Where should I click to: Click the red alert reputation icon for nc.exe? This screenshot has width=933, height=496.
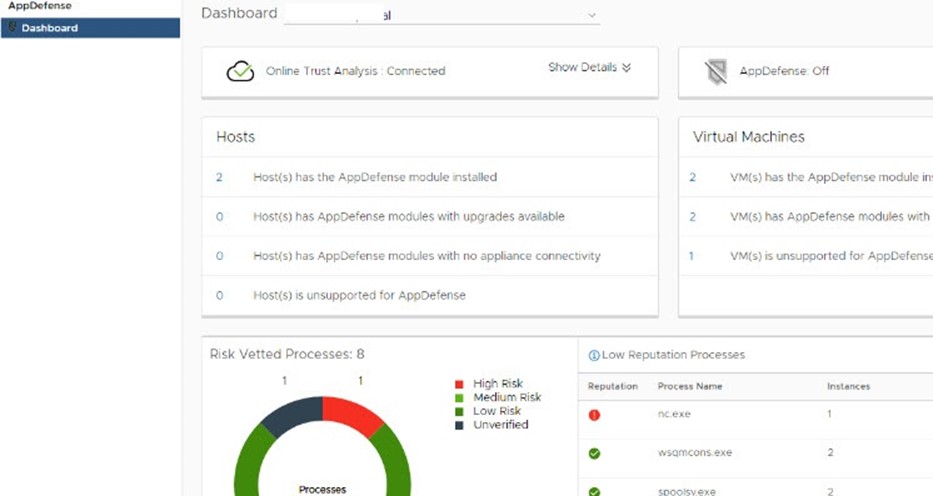594,415
